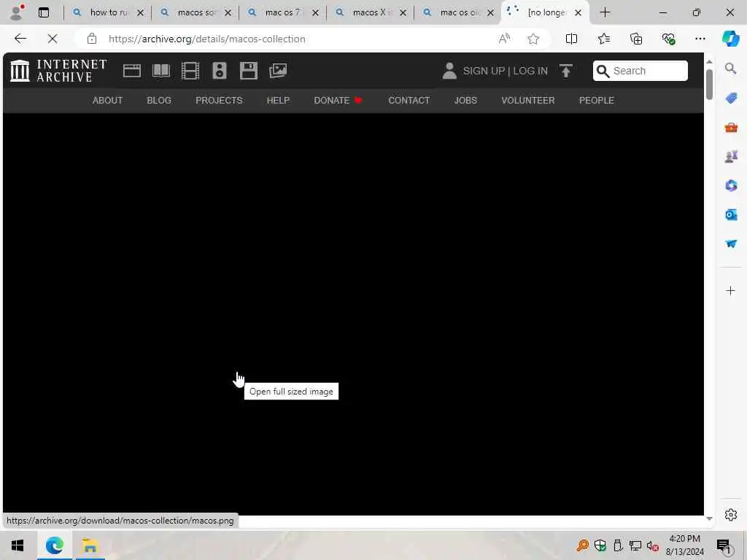Screen dimensions: 747x560
Task: Open sidebar Outlook icon
Action: coord(730,215)
